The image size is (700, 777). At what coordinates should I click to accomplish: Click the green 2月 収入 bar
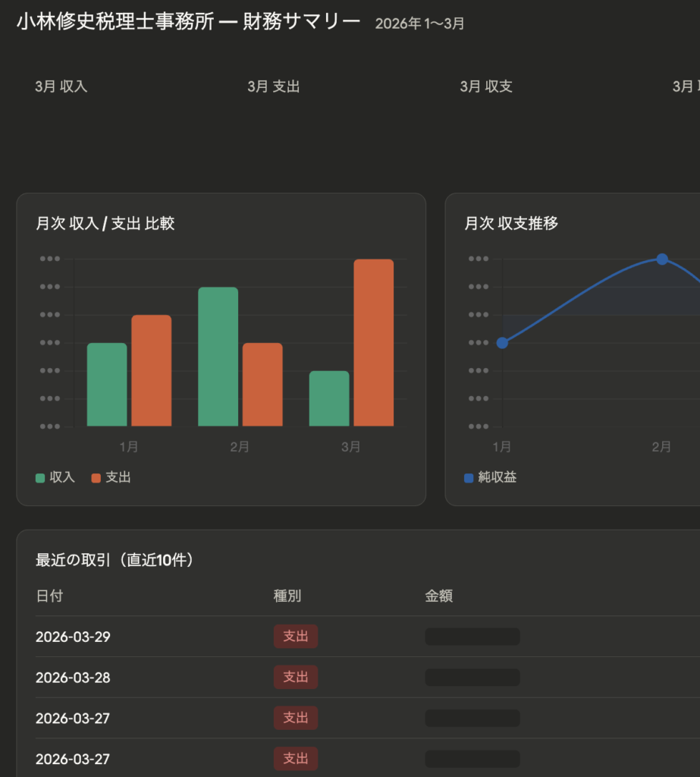[x=218, y=357]
